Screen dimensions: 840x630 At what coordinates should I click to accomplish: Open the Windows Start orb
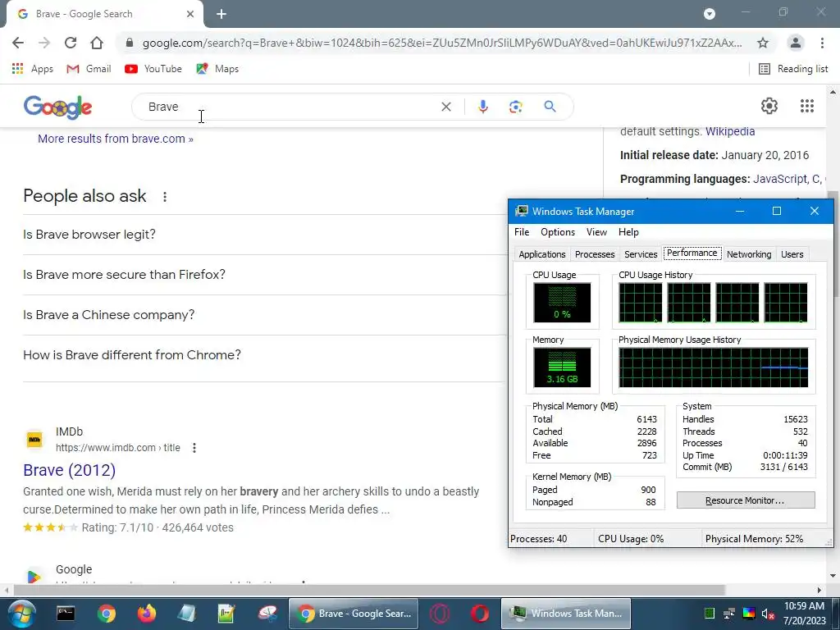click(21, 614)
